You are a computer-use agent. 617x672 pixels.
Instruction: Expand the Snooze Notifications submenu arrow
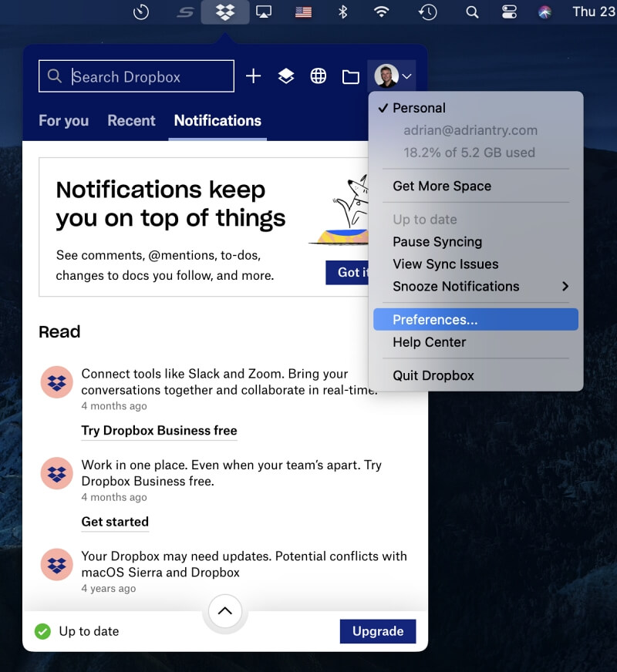[x=565, y=286]
